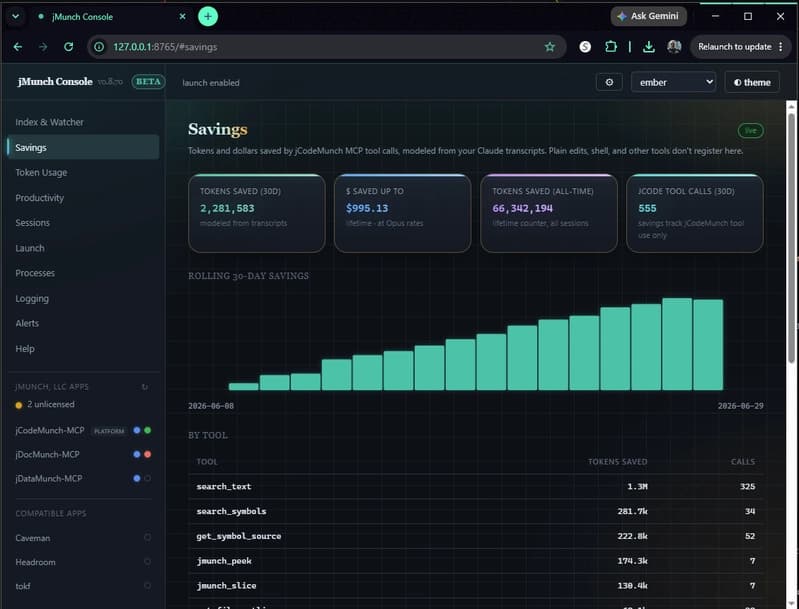The width and height of the screenshot is (799, 609).
Task: Click the live indicator badge
Action: point(751,130)
